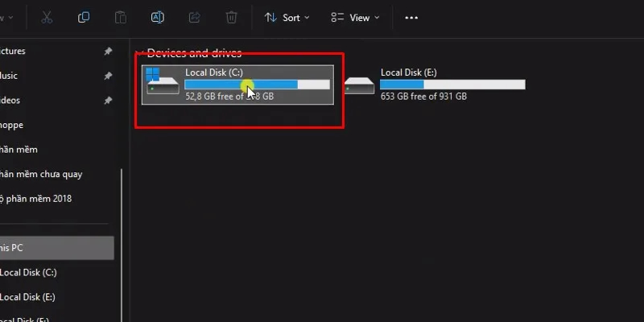Open the View dropdown menu
The width and height of the screenshot is (644, 322).
(x=354, y=17)
